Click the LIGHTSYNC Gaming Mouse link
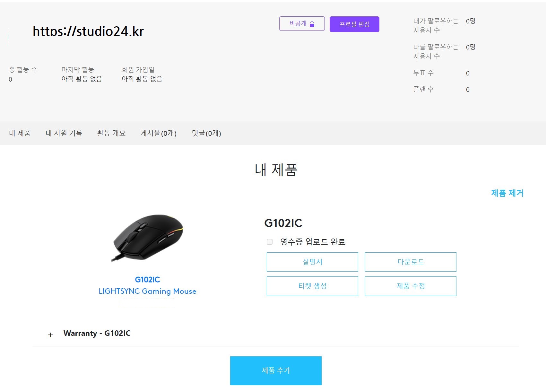Viewport: 546px width, 392px height. point(147,291)
